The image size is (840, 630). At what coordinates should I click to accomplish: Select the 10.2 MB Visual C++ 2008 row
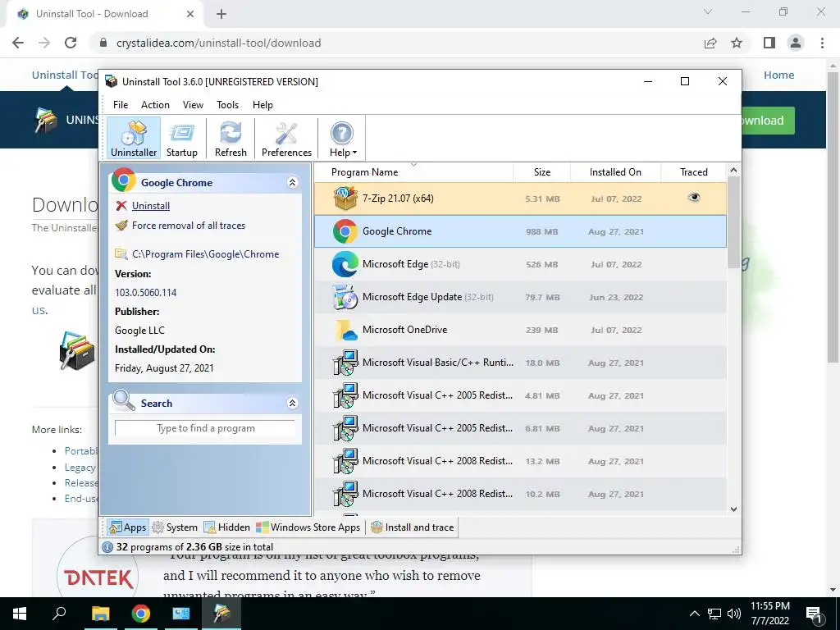[520, 494]
